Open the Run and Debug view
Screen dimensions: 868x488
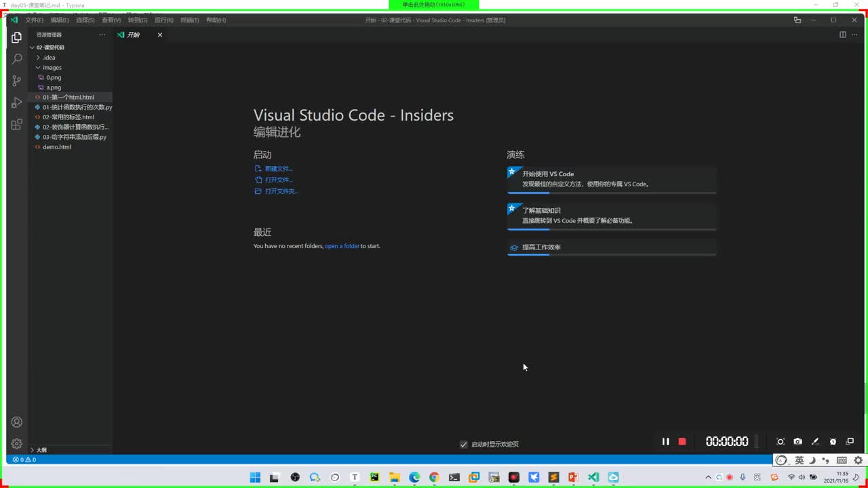point(16,103)
